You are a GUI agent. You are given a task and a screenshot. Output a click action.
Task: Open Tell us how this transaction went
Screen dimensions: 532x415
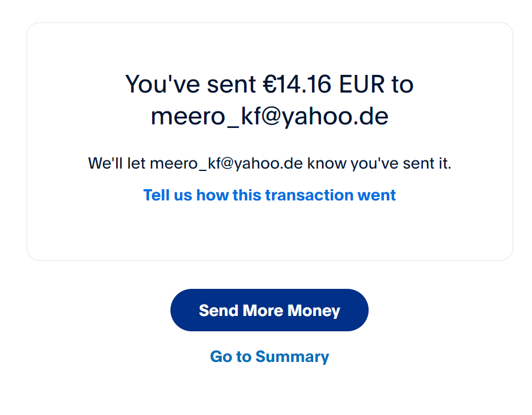[x=270, y=195]
